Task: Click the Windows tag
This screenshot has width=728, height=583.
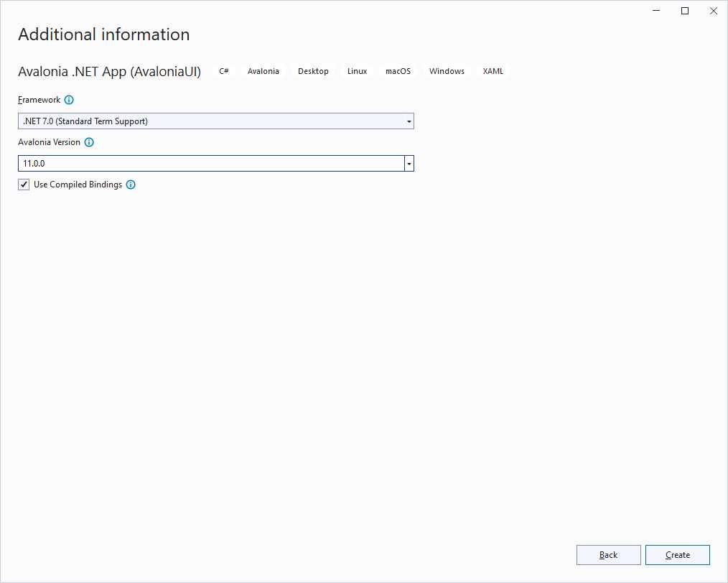Action: (447, 71)
